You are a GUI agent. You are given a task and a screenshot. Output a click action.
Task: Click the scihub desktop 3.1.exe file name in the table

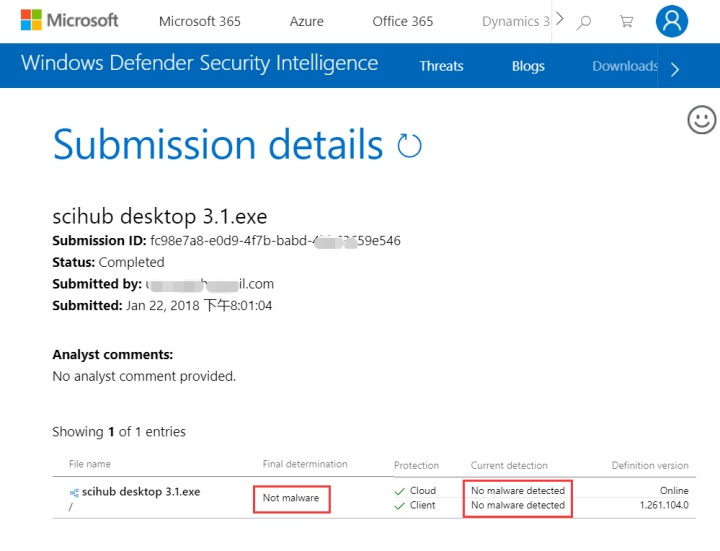click(141, 492)
